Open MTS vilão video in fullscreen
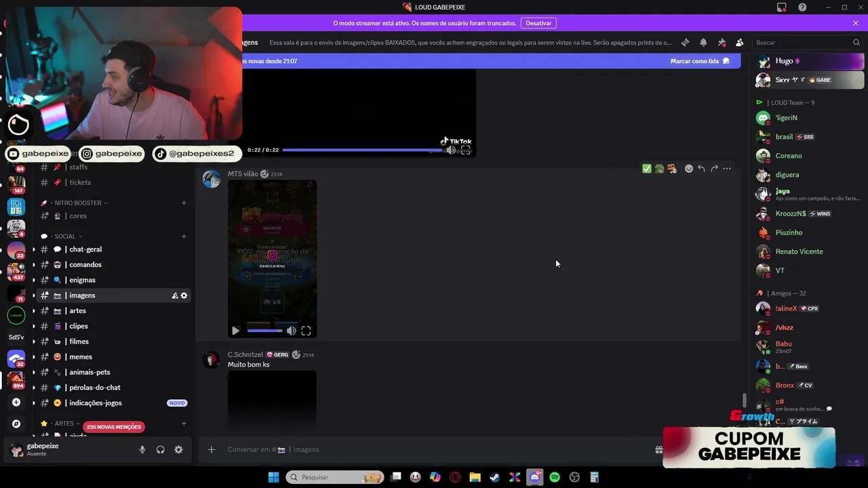 (306, 331)
